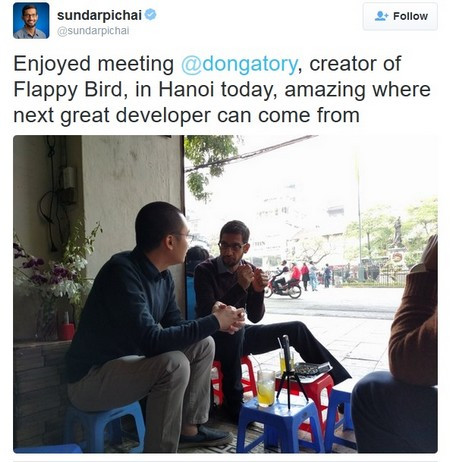Click the glass of lemon drink in photo
450x462 pixels.
click(266, 388)
